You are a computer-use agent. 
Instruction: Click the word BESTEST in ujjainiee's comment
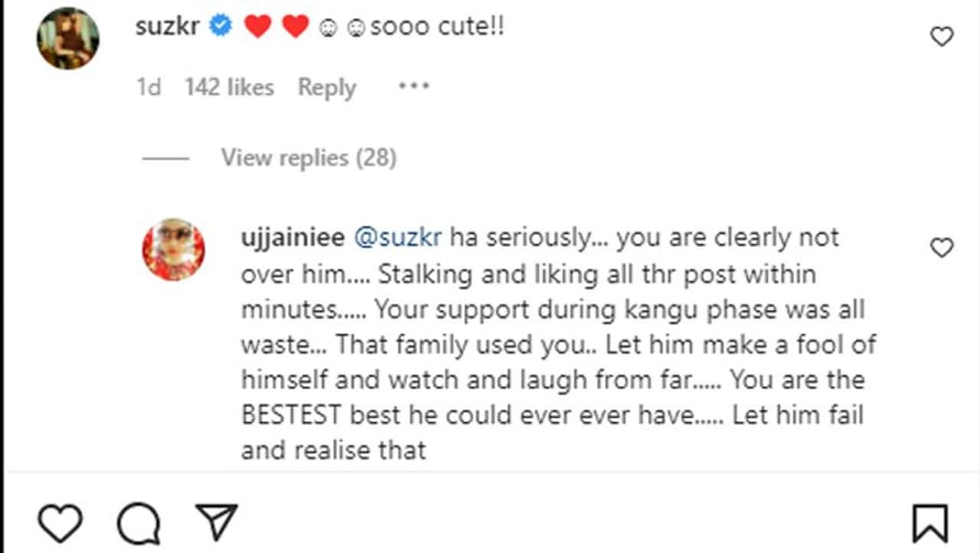(x=291, y=415)
